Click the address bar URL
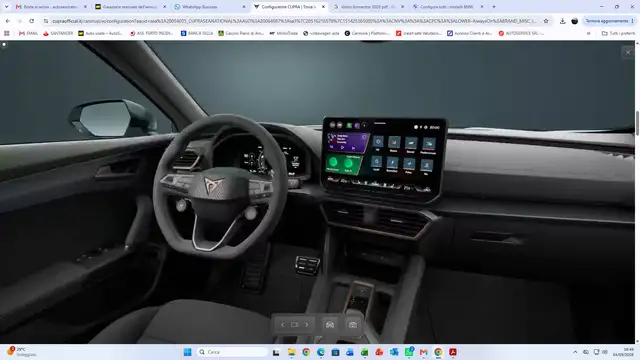640x360 pixels. pyautogui.click(x=294, y=21)
